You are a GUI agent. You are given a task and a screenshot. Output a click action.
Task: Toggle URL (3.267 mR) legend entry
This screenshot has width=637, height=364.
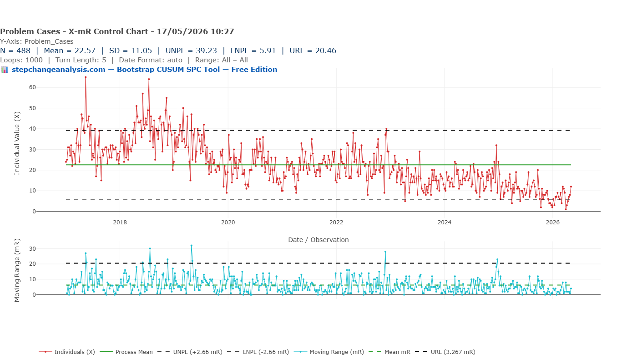[445, 352]
